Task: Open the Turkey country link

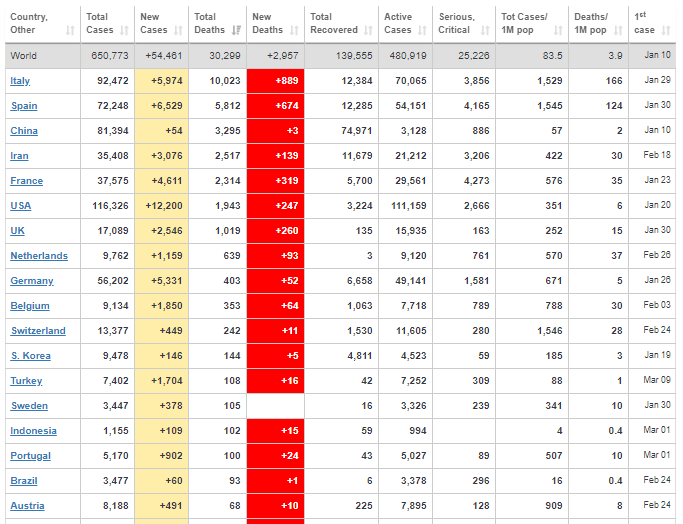Action: [x=26, y=381]
